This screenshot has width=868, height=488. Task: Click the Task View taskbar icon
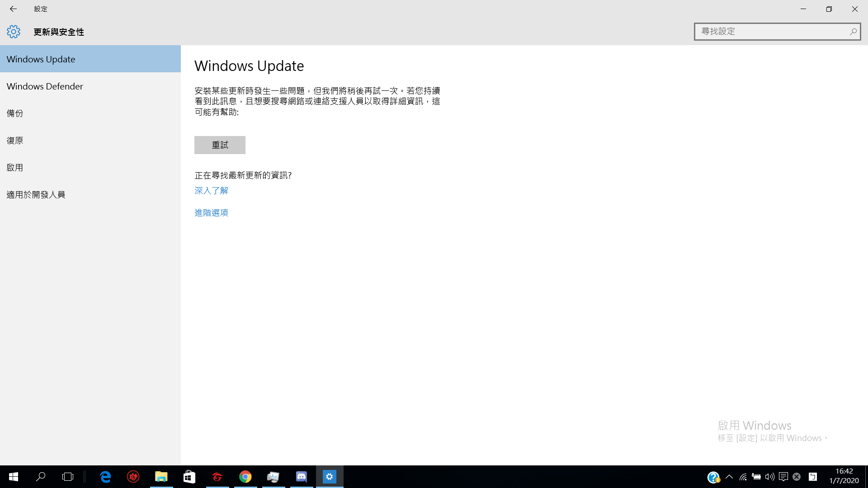tap(67, 477)
